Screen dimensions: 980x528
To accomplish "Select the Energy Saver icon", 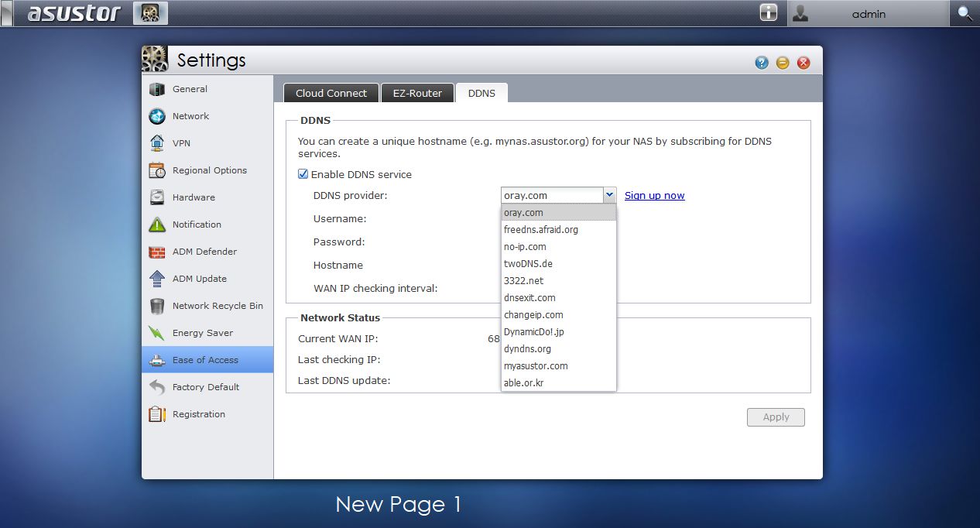I will point(157,333).
